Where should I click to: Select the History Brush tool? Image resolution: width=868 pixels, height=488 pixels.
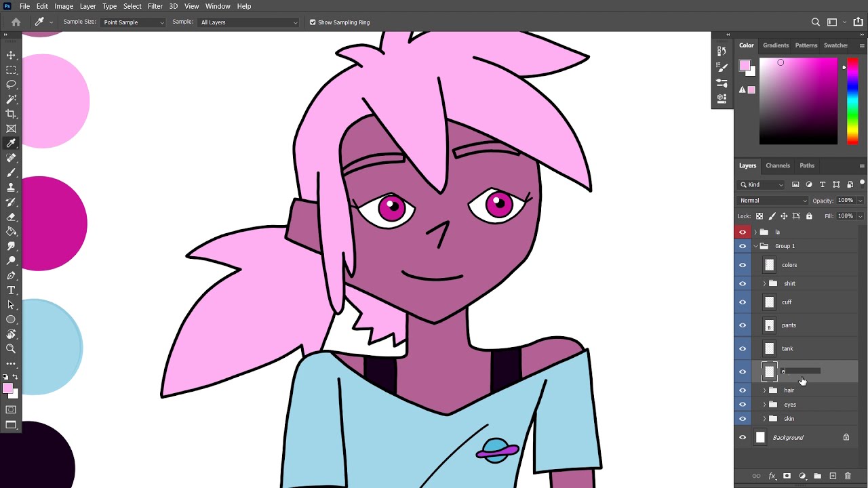[x=11, y=202]
